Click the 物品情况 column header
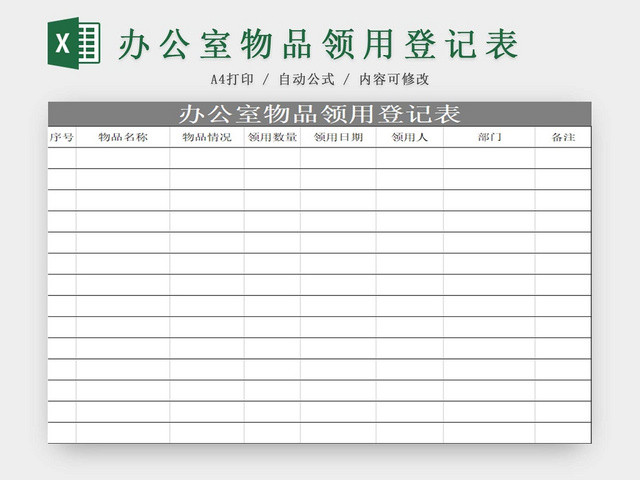 207,137
